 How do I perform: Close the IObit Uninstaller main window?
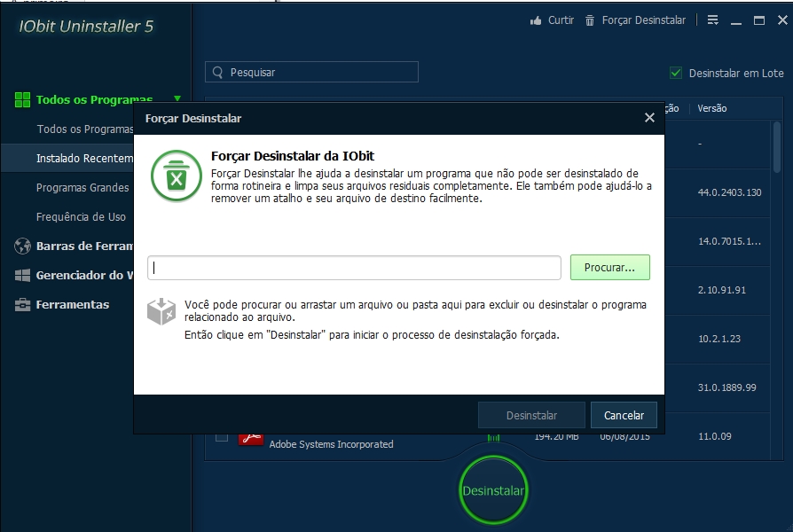782,20
